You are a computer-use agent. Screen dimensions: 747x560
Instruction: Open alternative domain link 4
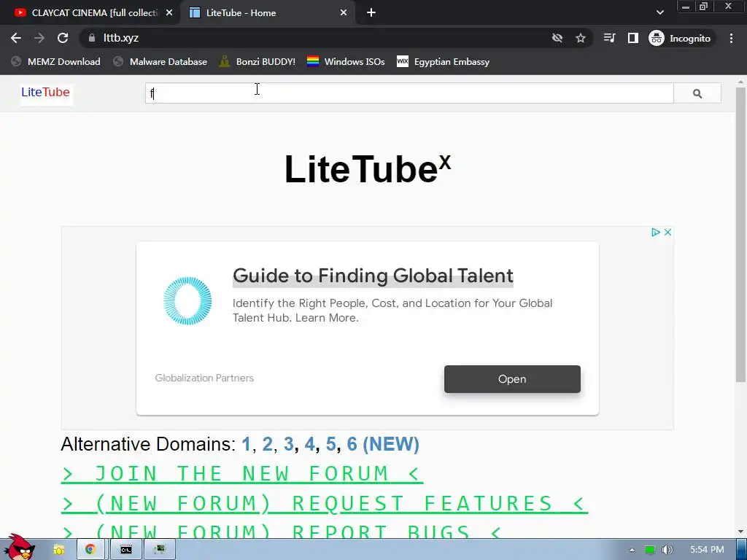pyautogui.click(x=309, y=444)
